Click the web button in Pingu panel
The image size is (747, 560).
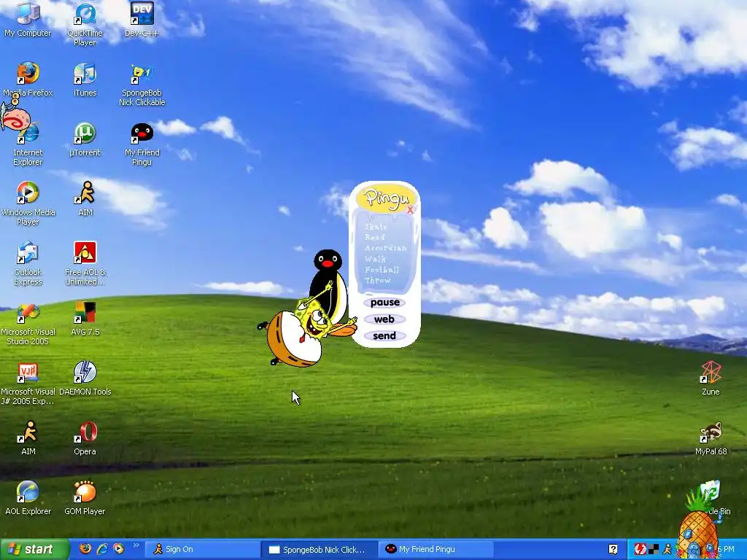pyautogui.click(x=384, y=319)
